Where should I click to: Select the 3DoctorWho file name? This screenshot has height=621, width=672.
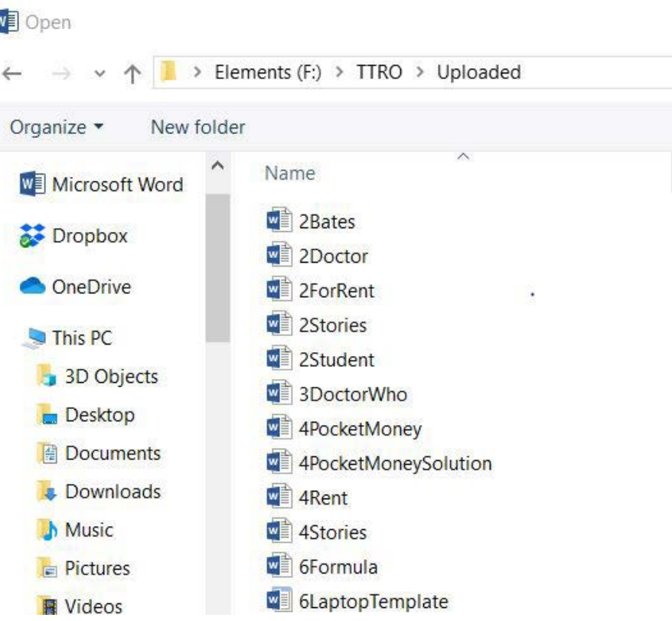tap(353, 394)
